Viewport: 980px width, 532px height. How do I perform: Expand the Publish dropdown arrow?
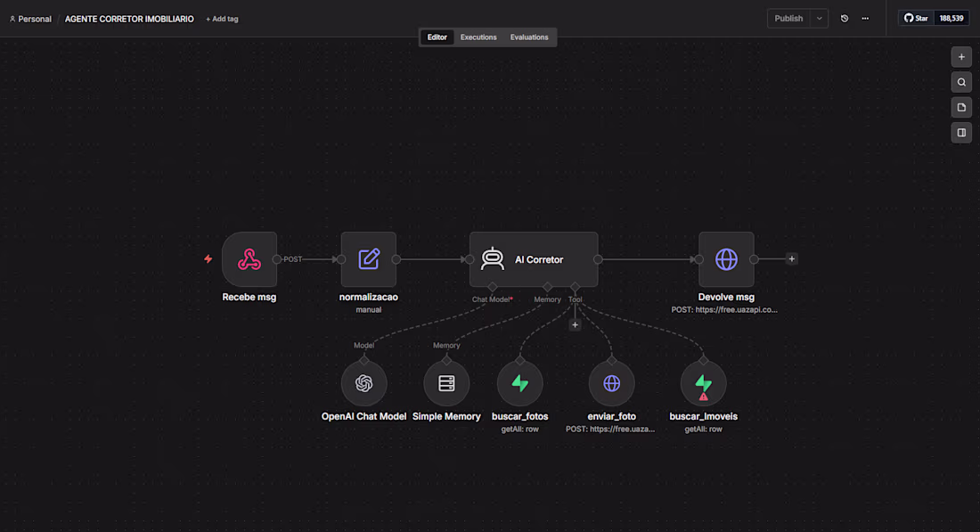(820, 19)
